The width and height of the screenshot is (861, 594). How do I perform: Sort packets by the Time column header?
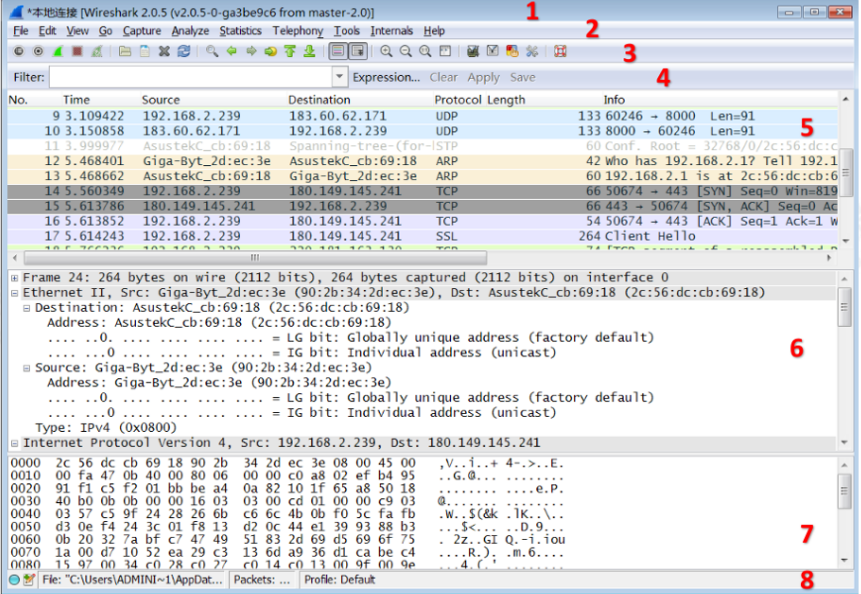[76, 100]
